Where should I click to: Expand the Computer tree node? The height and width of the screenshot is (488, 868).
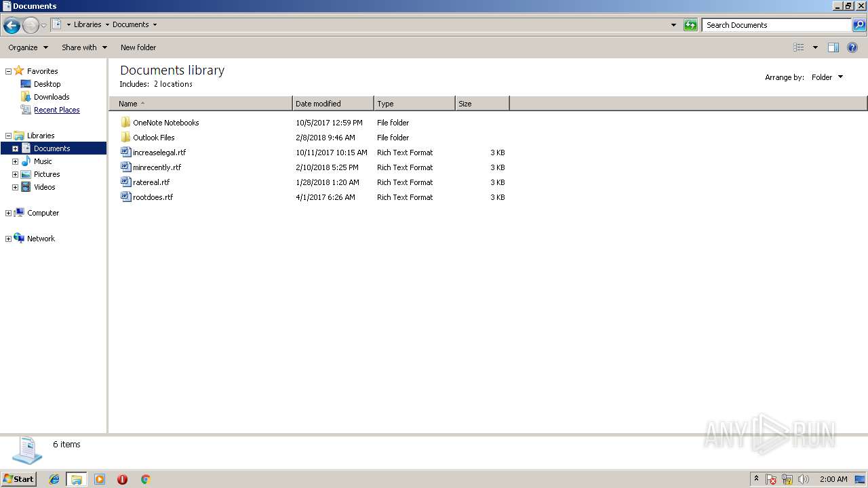(8, 213)
